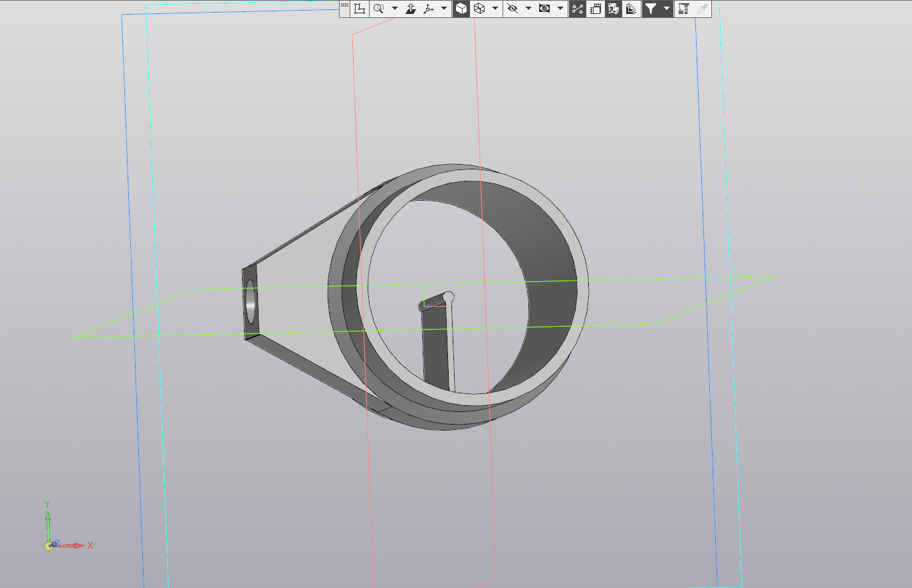Click the crossed-out eye hide icon

512,9
